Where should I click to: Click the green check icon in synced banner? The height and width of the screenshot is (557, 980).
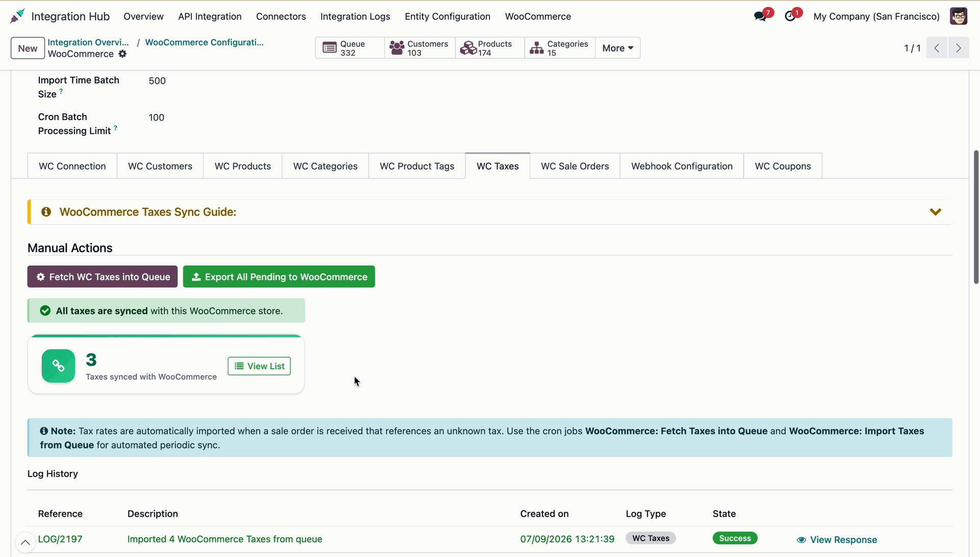point(45,311)
